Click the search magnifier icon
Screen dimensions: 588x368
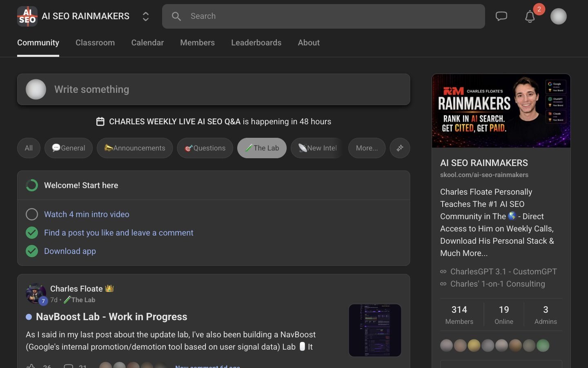click(176, 16)
